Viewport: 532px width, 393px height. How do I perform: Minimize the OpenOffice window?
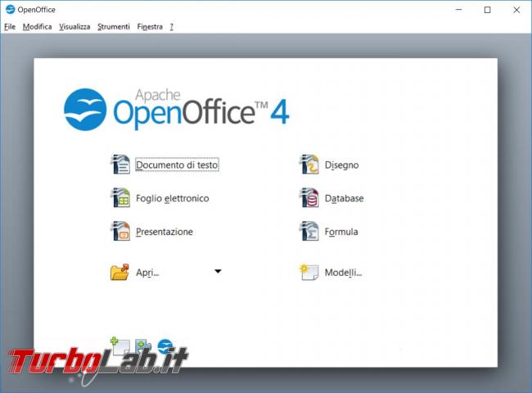(x=458, y=10)
